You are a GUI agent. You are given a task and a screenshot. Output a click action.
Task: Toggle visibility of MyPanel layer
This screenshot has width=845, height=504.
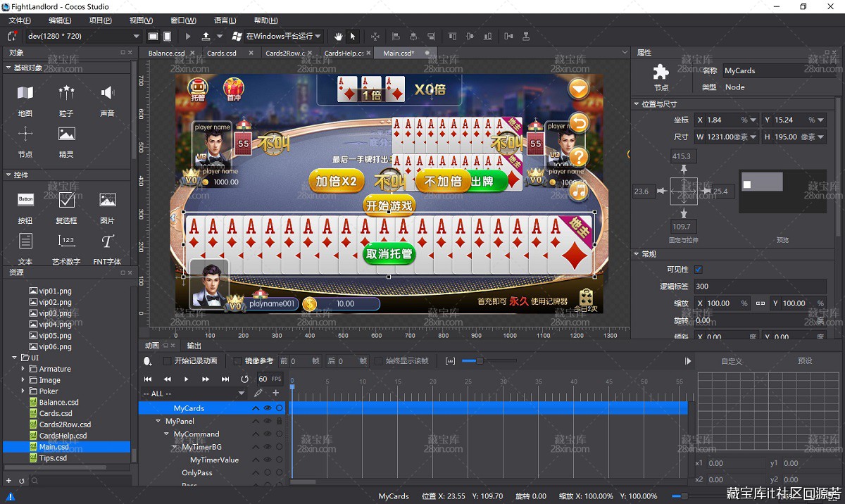268,421
